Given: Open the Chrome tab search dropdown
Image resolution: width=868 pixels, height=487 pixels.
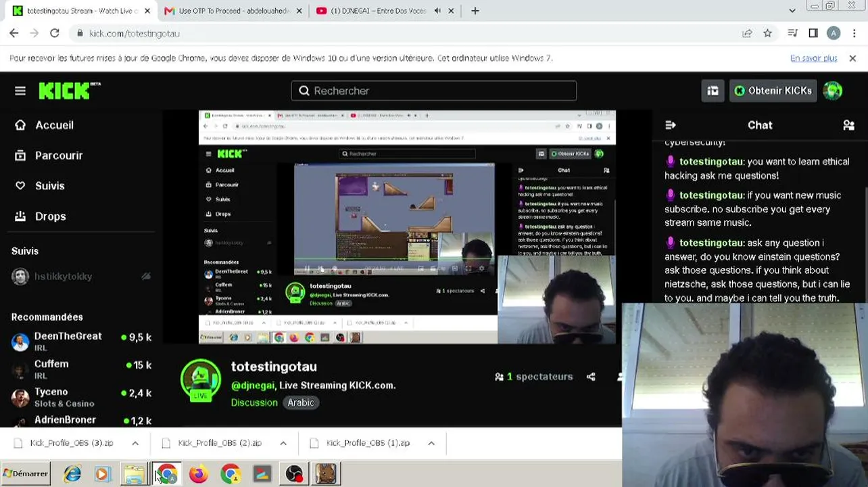Looking at the screenshot, I should (x=792, y=11).
